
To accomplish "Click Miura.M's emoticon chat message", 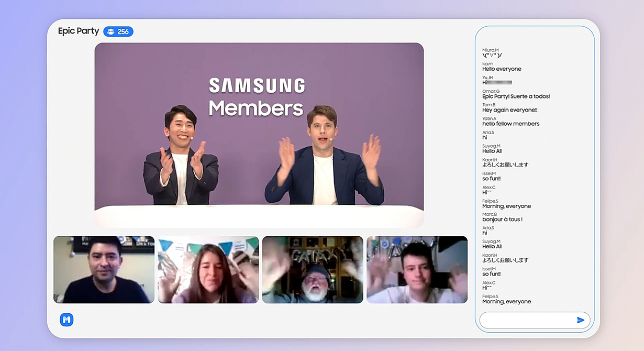I will click(x=492, y=55).
